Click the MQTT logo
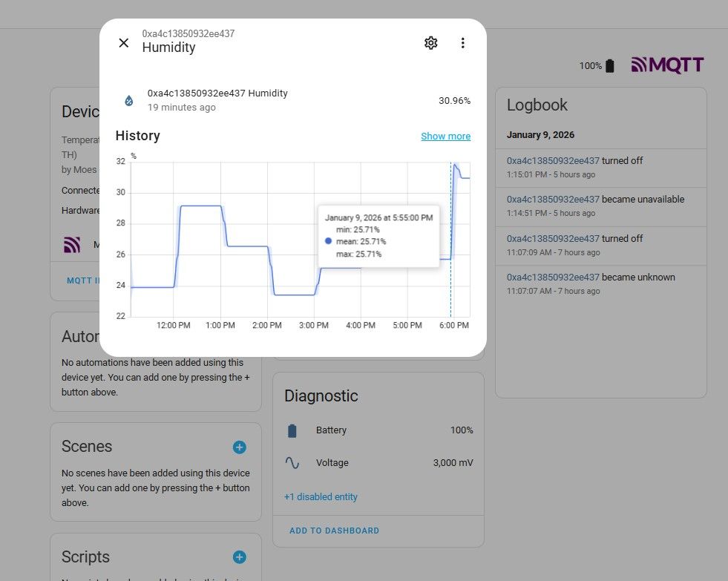The height and width of the screenshot is (581, 728). (x=667, y=65)
